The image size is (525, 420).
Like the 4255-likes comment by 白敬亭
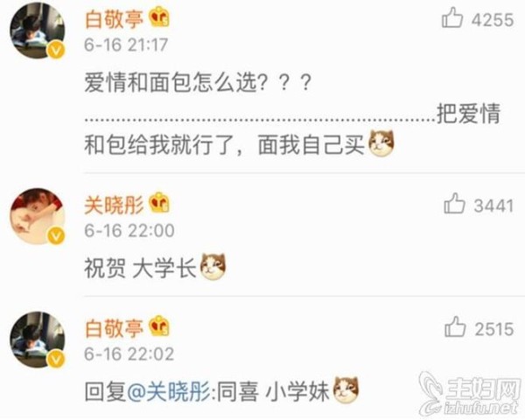click(452, 17)
